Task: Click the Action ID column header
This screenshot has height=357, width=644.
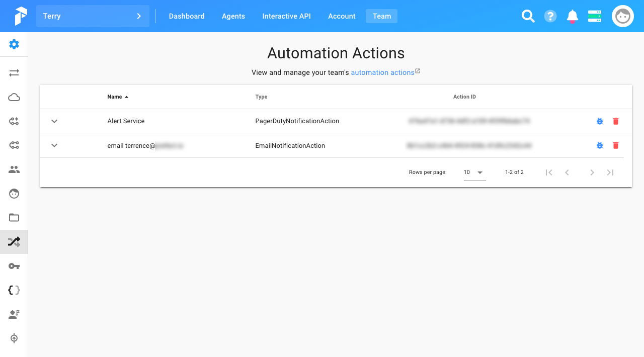Action: [x=464, y=97]
